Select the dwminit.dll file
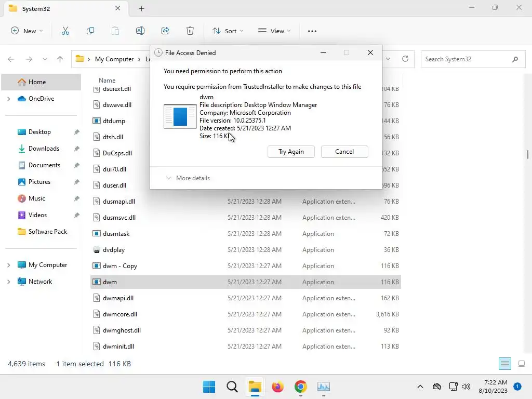This screenshot has height=399, width=532. (246, 347)
